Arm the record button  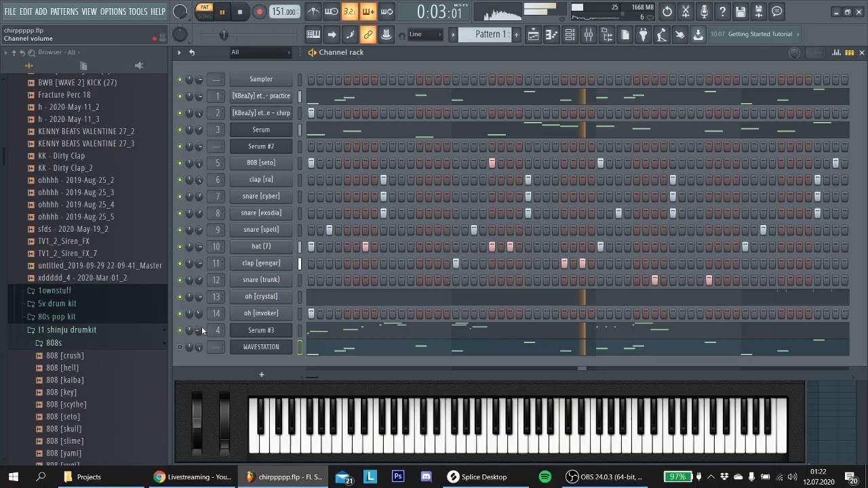coord(259,12)
